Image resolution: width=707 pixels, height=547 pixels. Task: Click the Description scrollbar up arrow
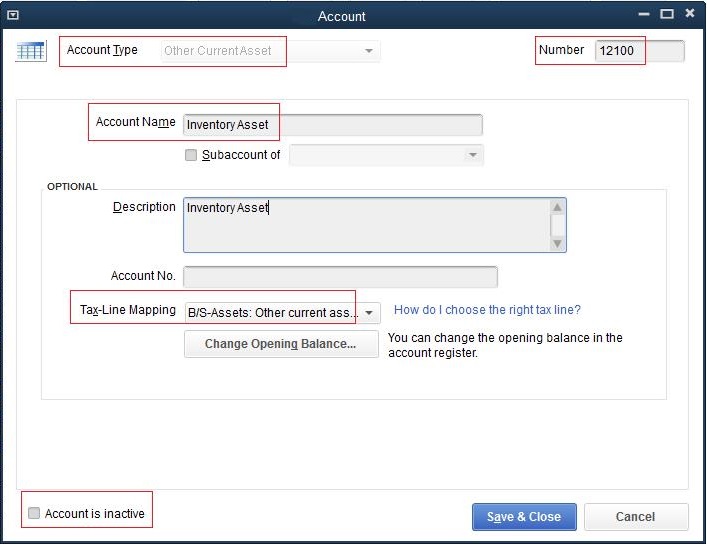pos(557,207)
